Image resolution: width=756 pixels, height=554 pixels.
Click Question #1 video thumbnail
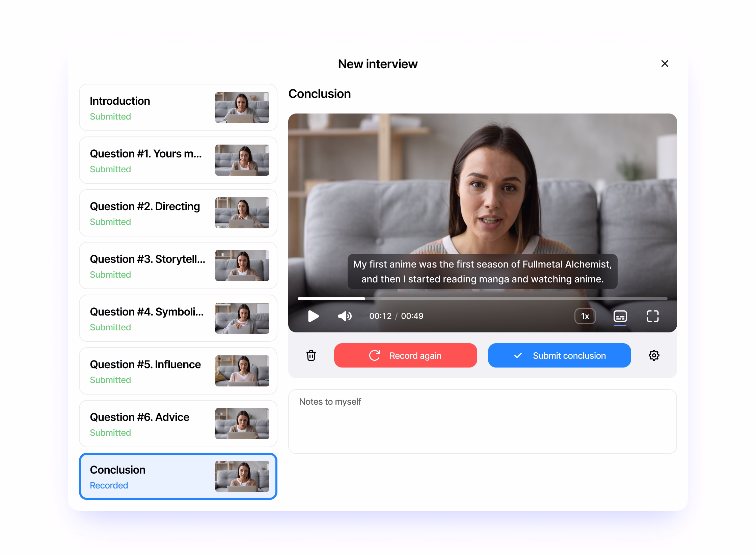242,160
